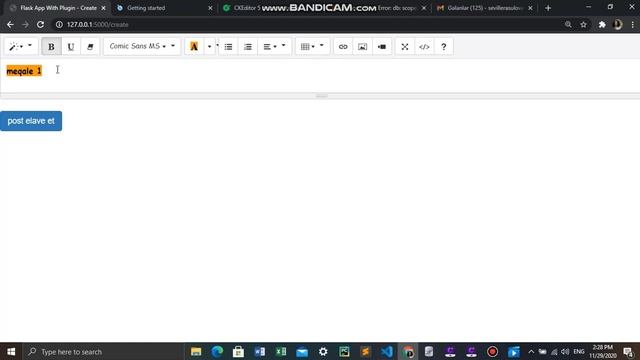
Task: Open Sublime Text from the taskbar
Action: tap(366, 351)
